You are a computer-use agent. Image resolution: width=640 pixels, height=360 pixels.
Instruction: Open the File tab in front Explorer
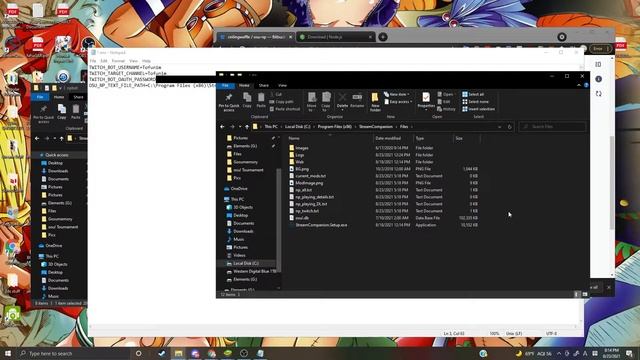click(225, 85)
